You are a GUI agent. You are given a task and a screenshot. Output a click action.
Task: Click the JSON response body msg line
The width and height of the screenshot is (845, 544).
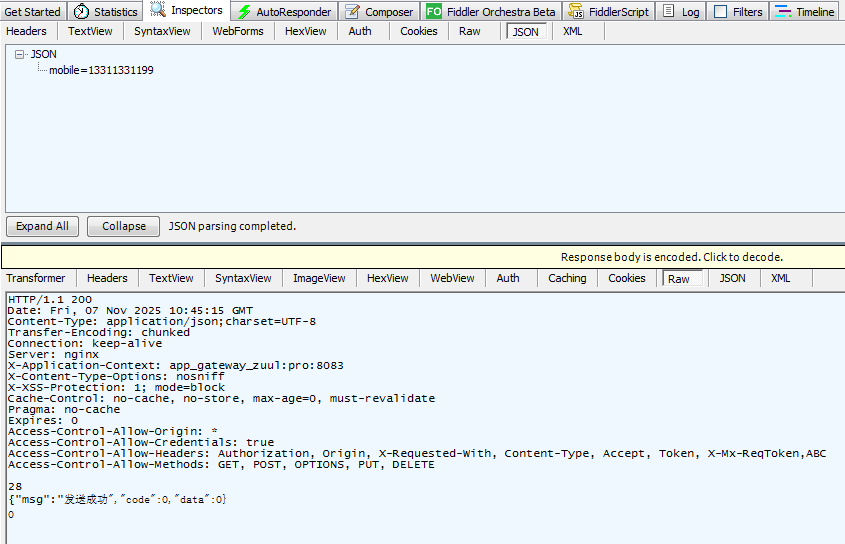pyautogui.click(x=117, y=499)
